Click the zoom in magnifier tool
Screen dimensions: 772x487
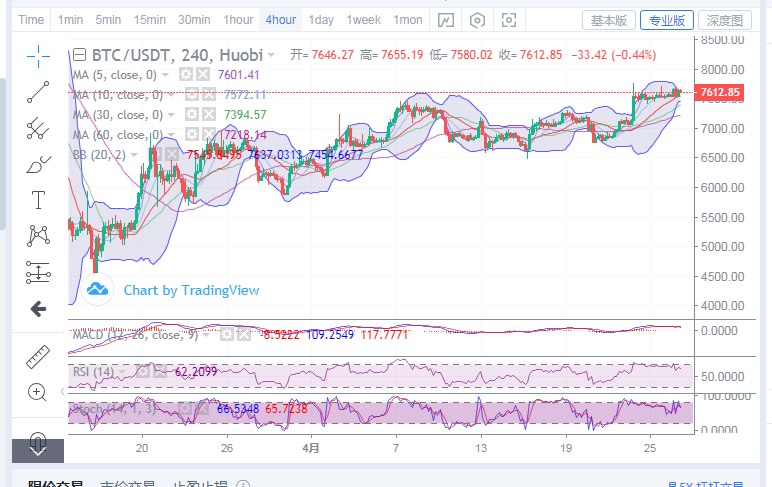(37, 392)
